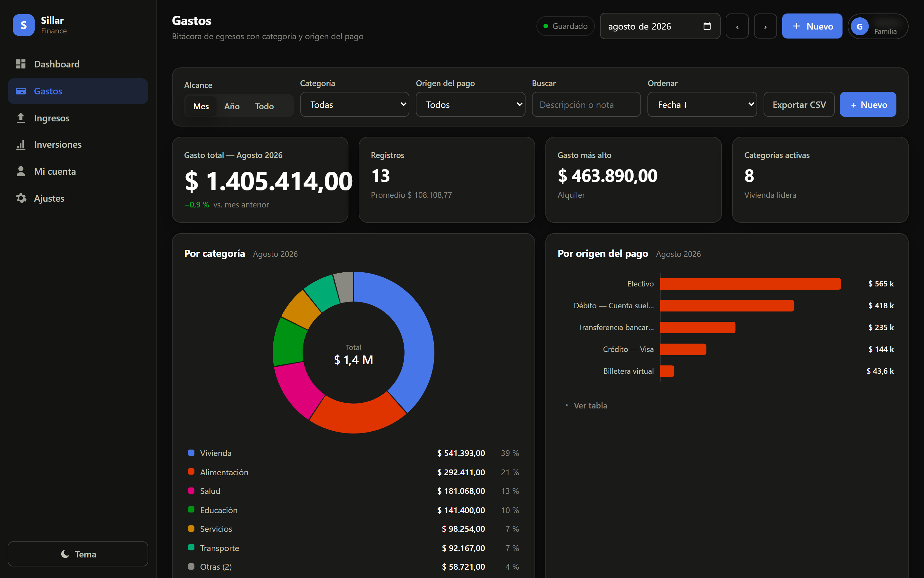This screenshot has height=578, width=924.
Task: Open the Origen del pago dropdown
Action: [470, 104]
